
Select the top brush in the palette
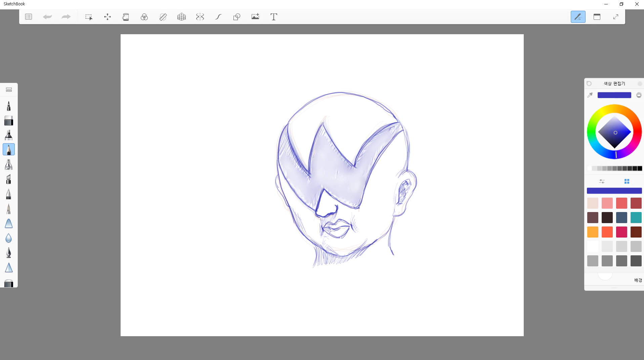click(x=9, y=106)
